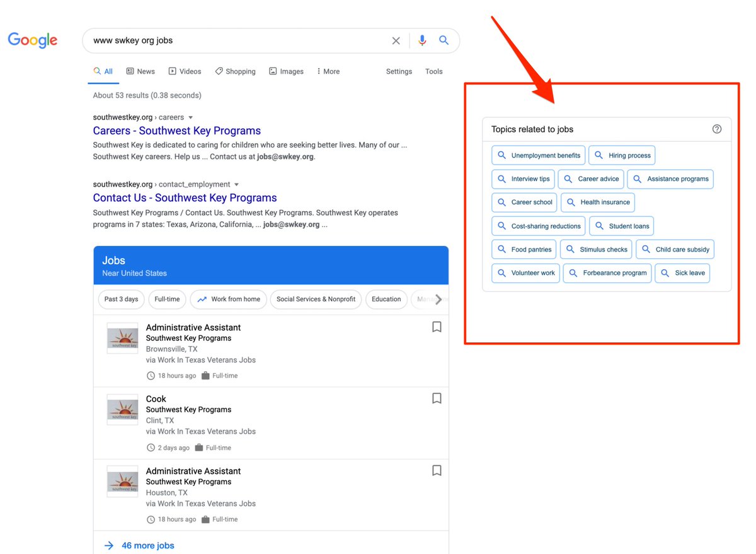Viewport: 756px width, 554px height.
Task: Search the Assistance programs topic
Action: pyautogui.click(x=670, y=179)
